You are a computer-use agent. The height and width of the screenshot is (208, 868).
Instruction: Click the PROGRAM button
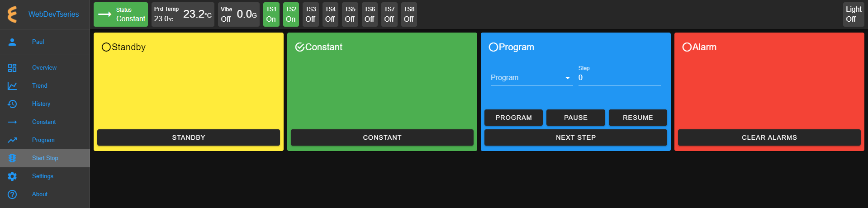point(514,118)
